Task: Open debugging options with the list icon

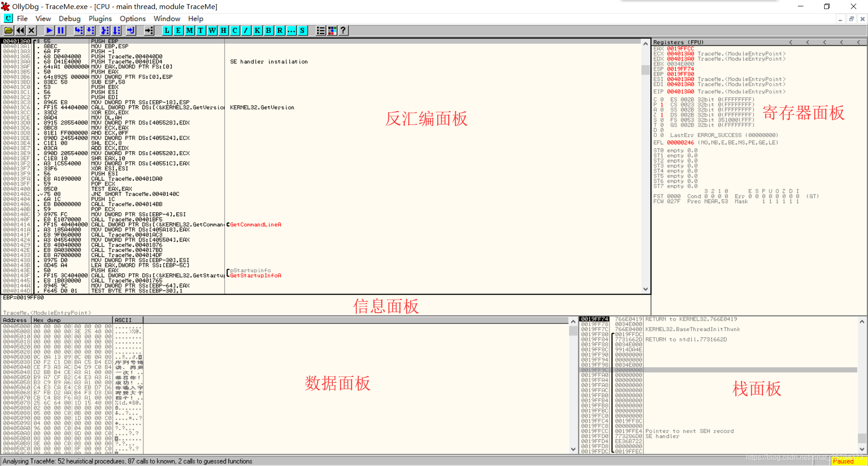Action: pos(321,30)
